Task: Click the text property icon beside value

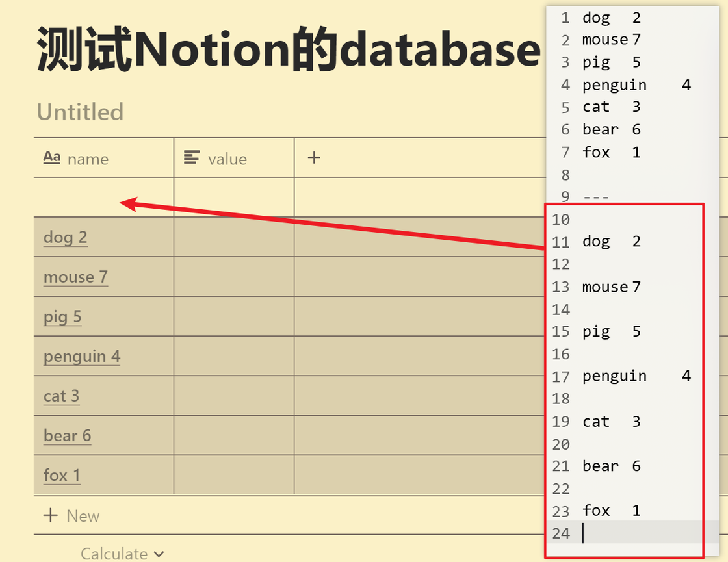Action: (x=192, y=157)
